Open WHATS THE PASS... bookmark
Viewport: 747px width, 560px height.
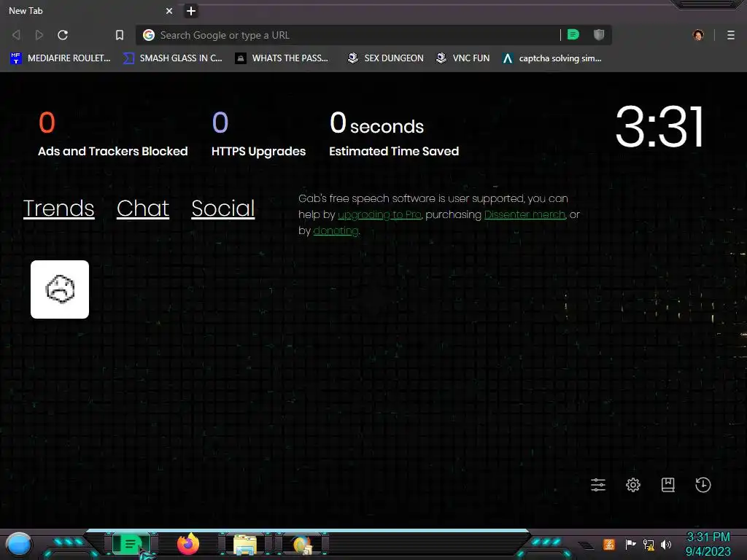pos(282,58)
